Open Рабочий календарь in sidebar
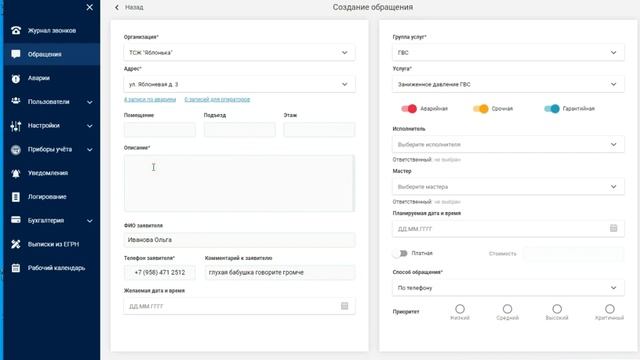The height and width of the screenshot is (360, 640). click(x=52, y=268)
